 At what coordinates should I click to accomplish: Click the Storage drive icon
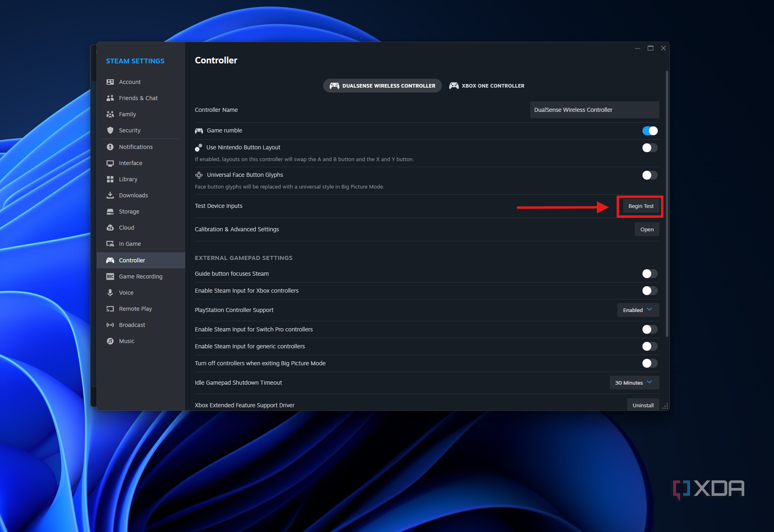coord(110,212)
